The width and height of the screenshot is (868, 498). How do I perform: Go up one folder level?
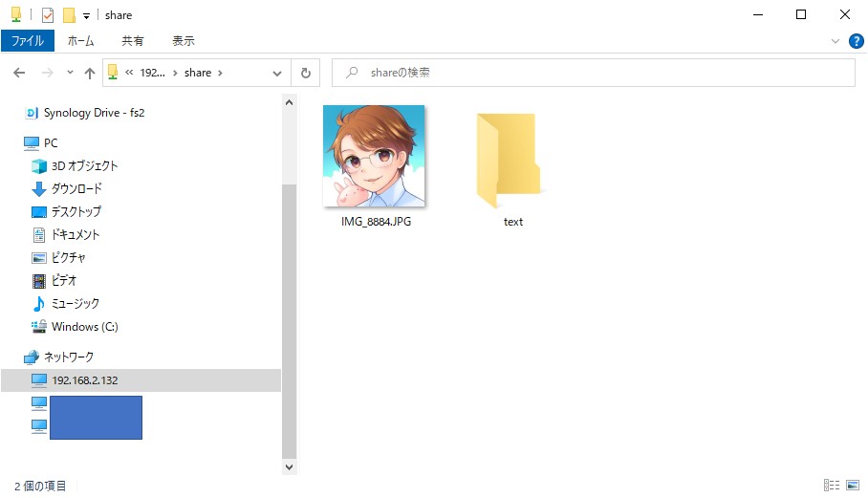[90, 73]
